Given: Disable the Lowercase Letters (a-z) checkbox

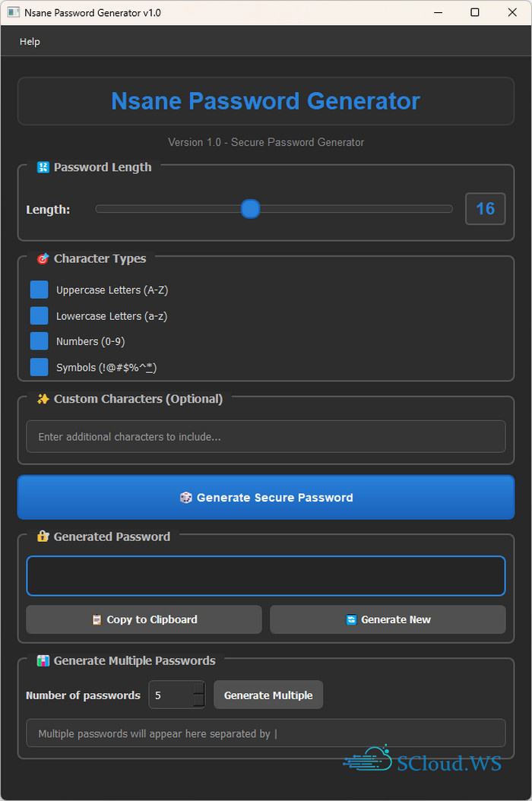Looking at the screenshot, I should point(39,315).
